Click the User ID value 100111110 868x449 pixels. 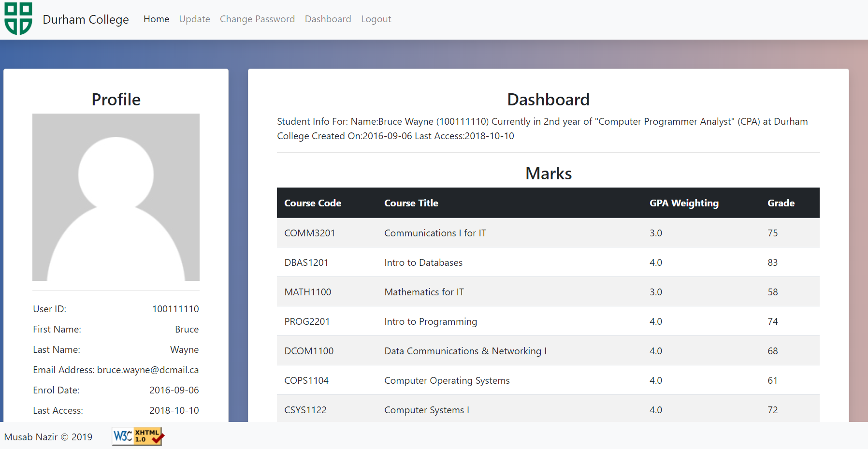(175, 309)
